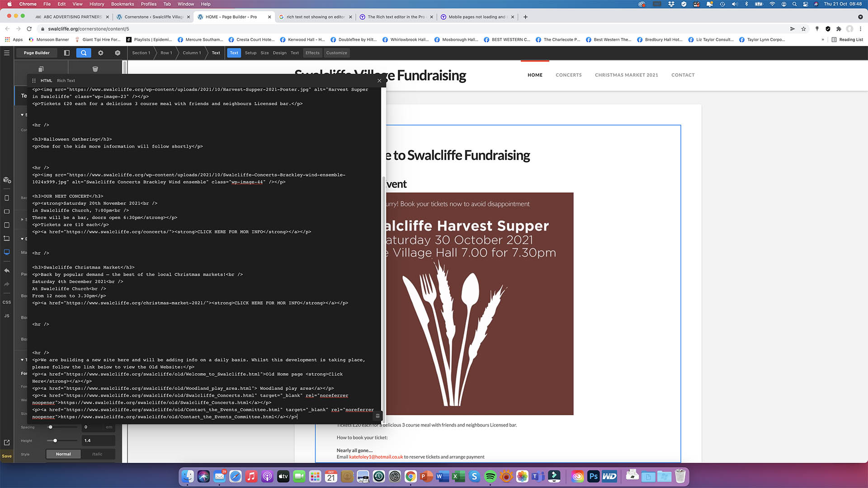The image size is (868, 488).
Task: Open the JS editor in sidebar
Action: tap(7, 316)
